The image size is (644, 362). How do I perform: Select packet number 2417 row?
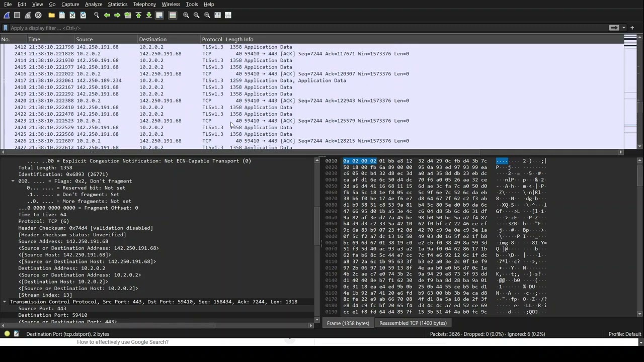pos(312,80)
